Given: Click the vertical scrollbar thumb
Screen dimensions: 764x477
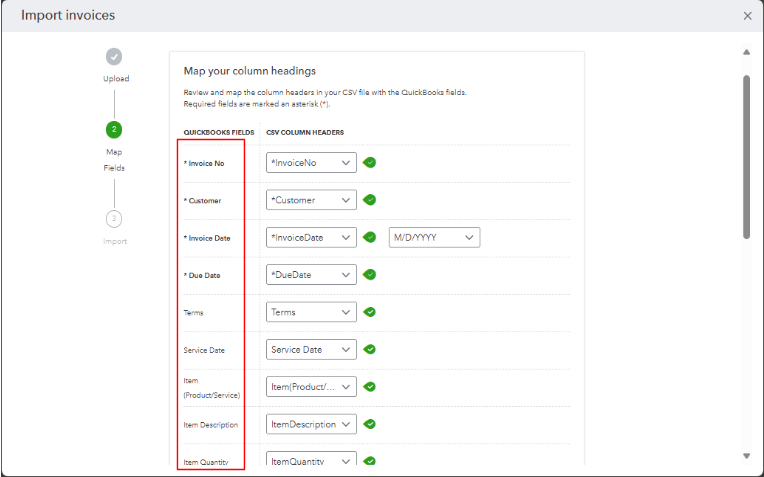Looking at the screenshot, I should (x=746, y=155).
